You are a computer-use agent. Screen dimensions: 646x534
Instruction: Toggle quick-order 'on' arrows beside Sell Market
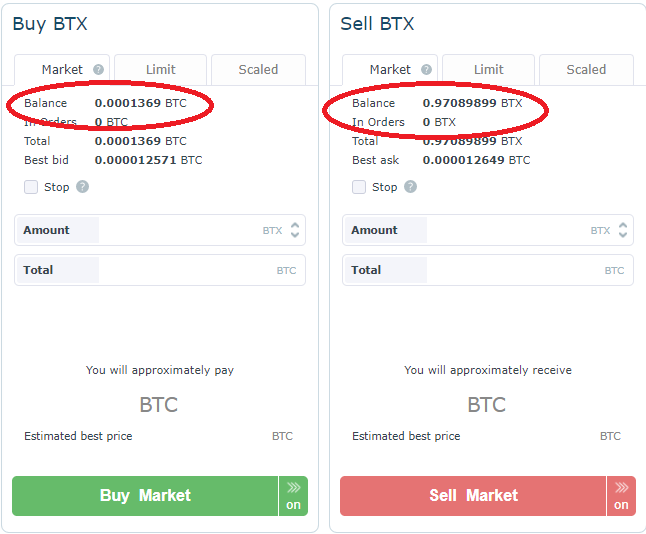(621, 496)
